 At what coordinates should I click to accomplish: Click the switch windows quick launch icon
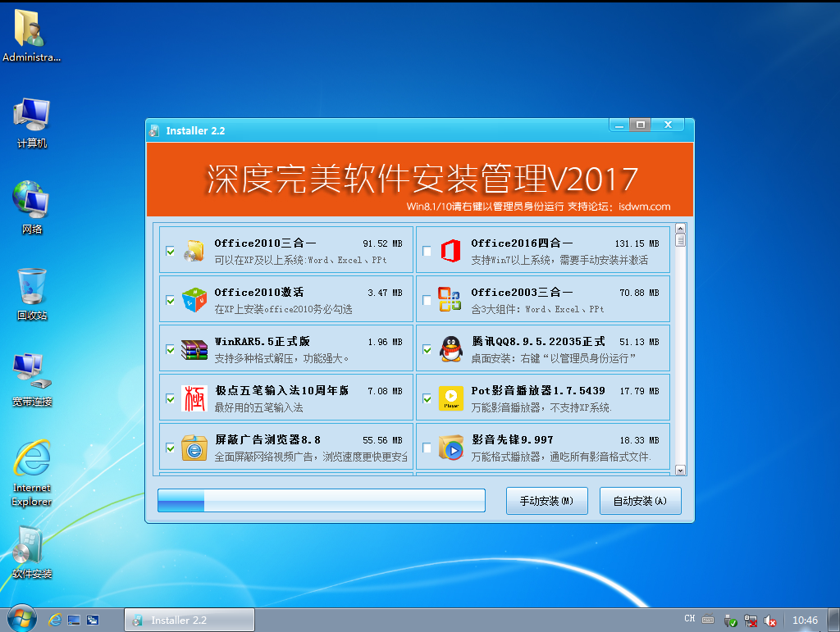click(x=93, y=620)
